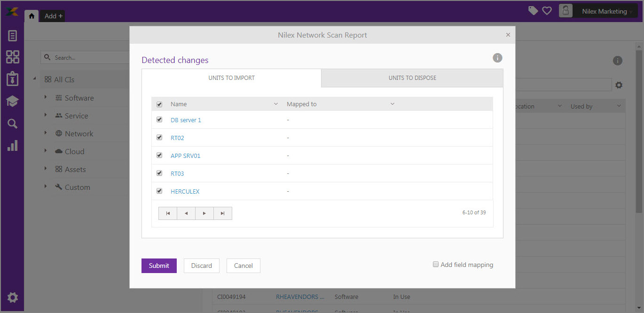Viewport: 644px width, 313px height.
Task: Click the Discard button
Action: (202, 266)
